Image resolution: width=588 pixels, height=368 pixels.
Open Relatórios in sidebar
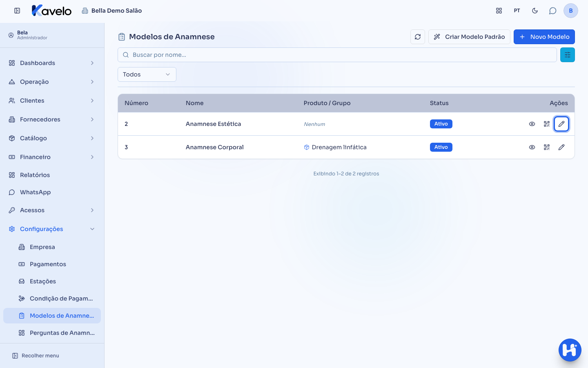coord(52,175)
